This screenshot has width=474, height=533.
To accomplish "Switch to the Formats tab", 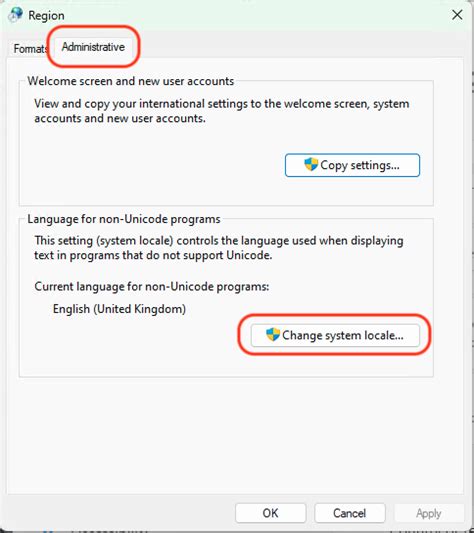I will tap(30, 49).
